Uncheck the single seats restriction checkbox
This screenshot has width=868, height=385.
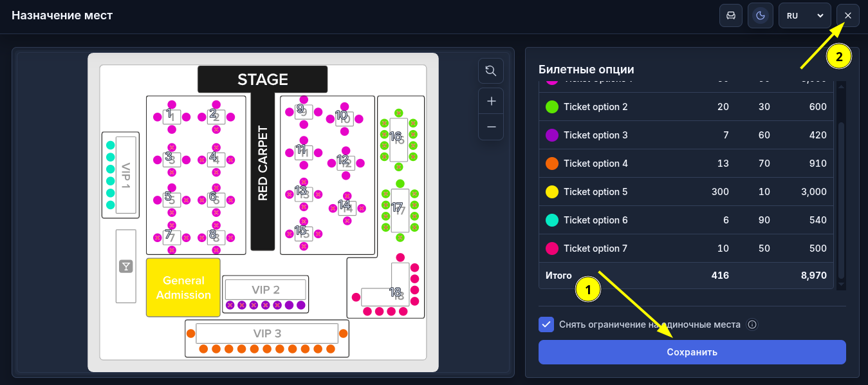point(546,324)
